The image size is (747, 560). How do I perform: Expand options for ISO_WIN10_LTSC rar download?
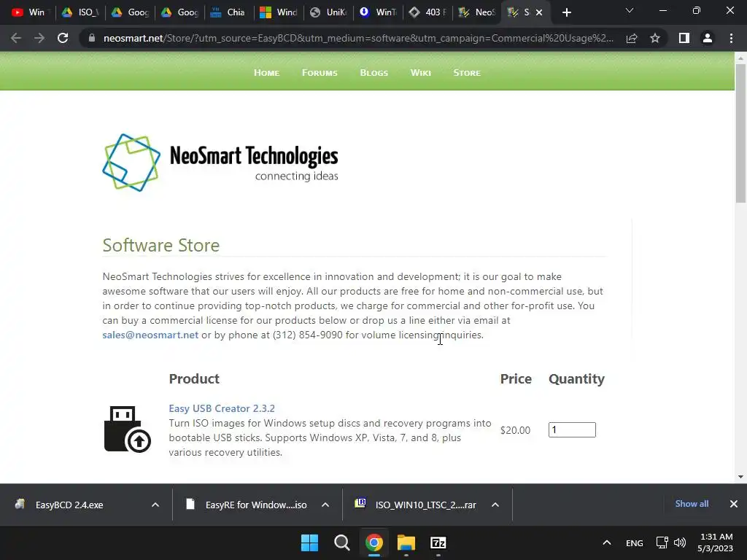point(495,505)
